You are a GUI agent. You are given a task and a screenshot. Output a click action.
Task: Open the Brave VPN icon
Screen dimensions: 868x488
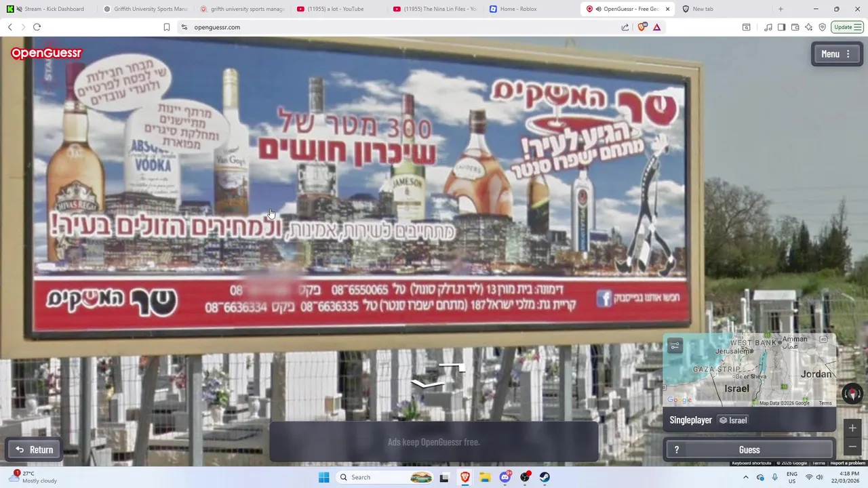coord(822,27)
